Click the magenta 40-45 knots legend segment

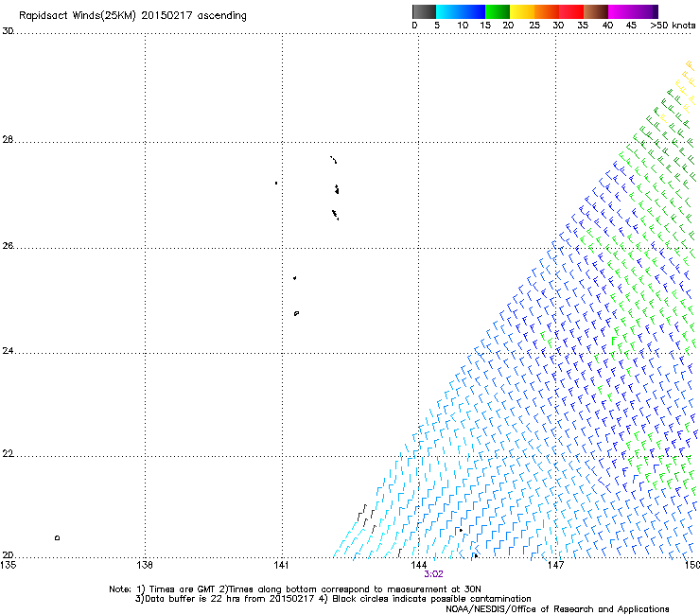(621, 11)
